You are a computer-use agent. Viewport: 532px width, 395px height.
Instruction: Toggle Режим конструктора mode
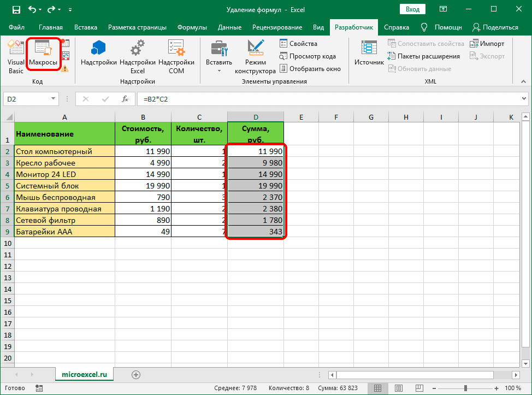[x=255, y=57]
